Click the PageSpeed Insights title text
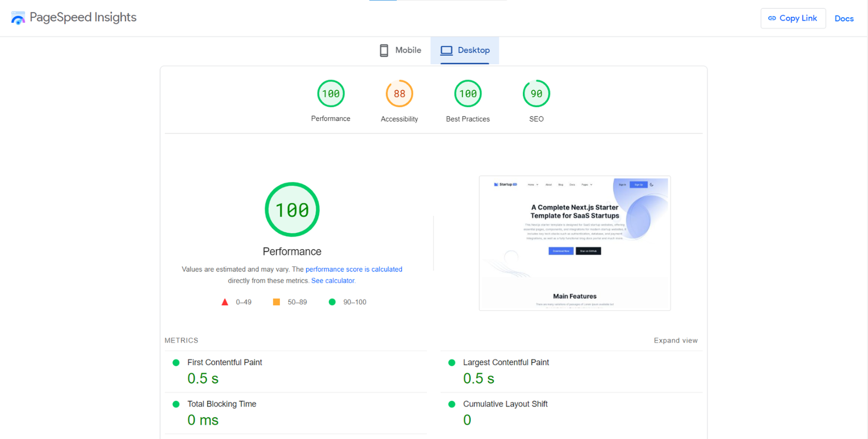 83,17
